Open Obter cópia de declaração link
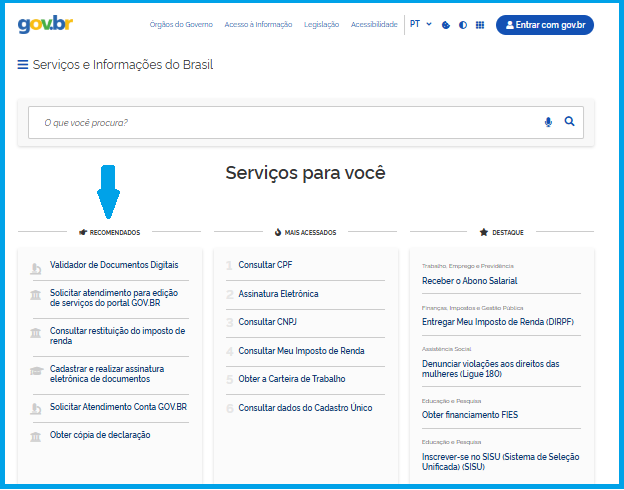The width and height of the screenshot is (624, 490). [100, 435]
